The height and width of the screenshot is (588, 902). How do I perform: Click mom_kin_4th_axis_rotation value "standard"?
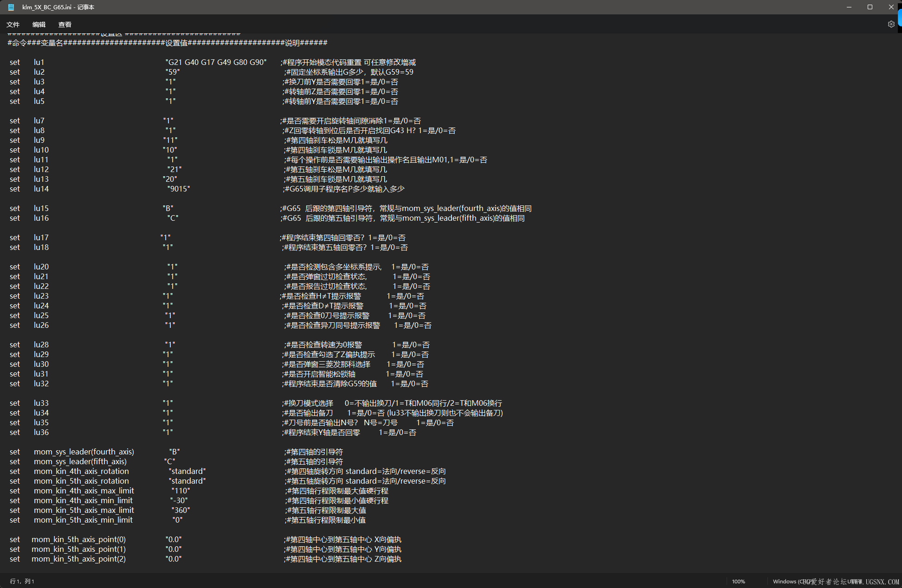[187, 471]
